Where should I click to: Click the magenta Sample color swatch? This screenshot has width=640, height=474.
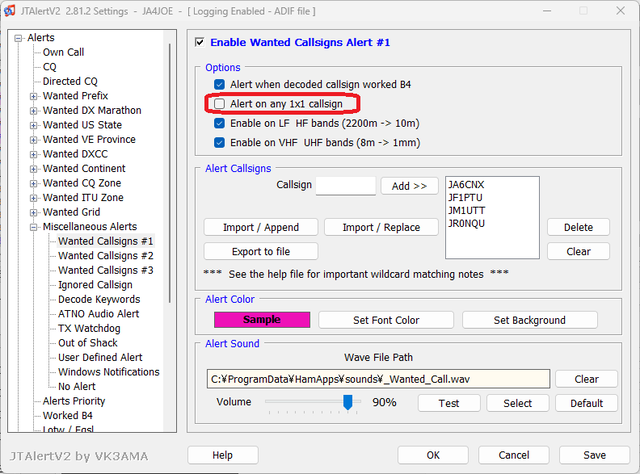262,320
